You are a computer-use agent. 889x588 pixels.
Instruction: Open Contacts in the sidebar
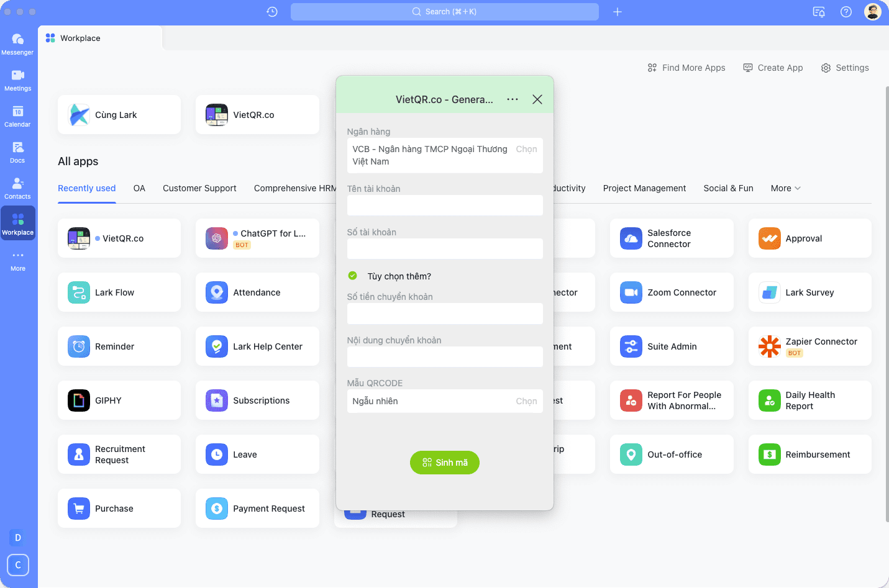[17, 188]
